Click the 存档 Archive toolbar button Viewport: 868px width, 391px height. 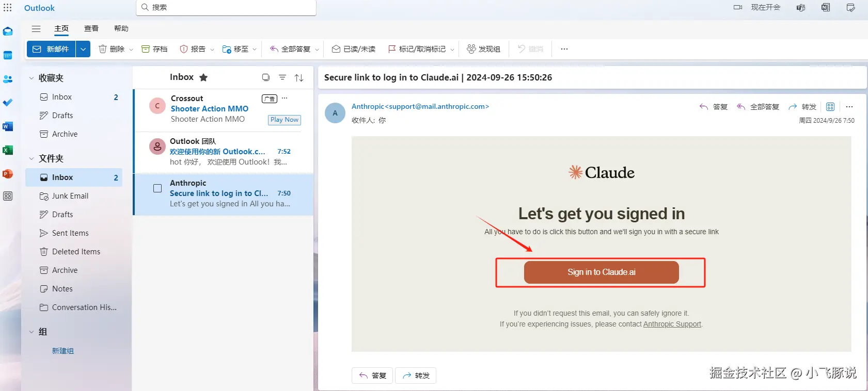point(154,49)
